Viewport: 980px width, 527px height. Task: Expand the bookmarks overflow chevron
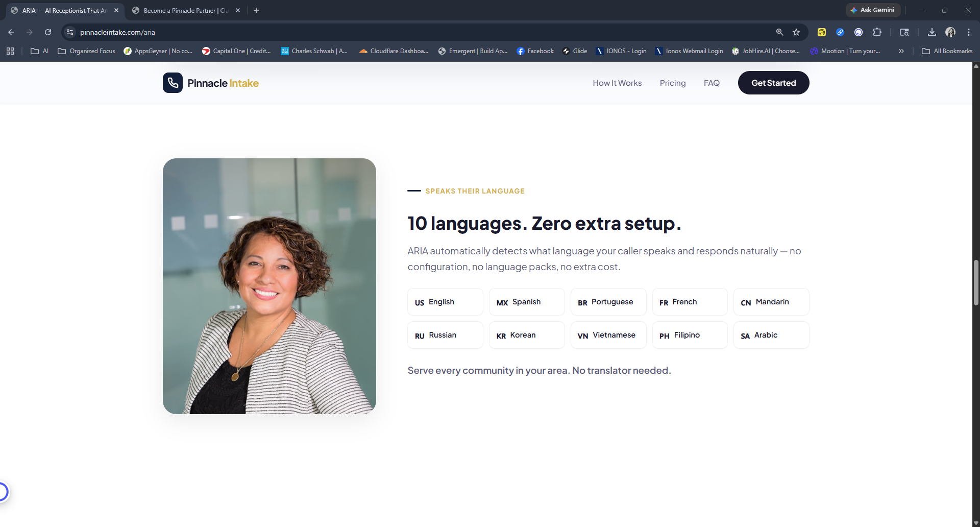pyautogui.click(x=901, y=51)
